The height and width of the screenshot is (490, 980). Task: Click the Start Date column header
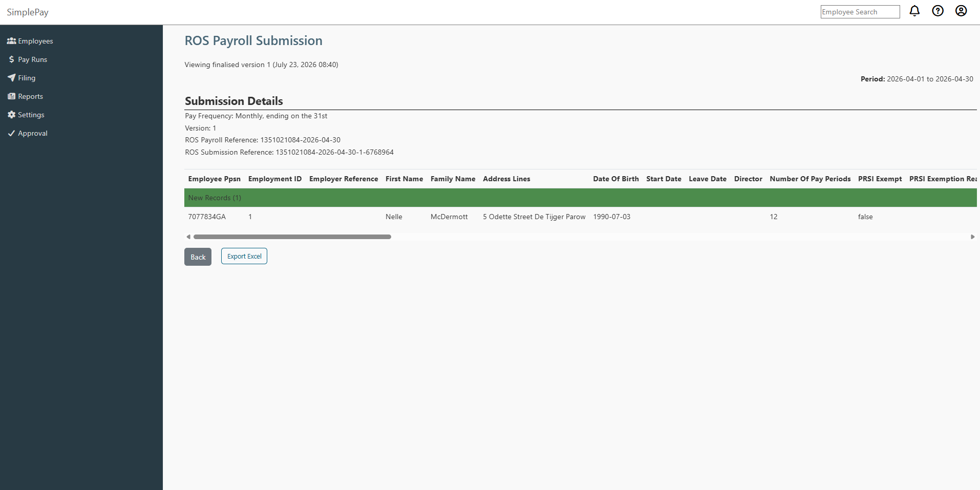664,179
